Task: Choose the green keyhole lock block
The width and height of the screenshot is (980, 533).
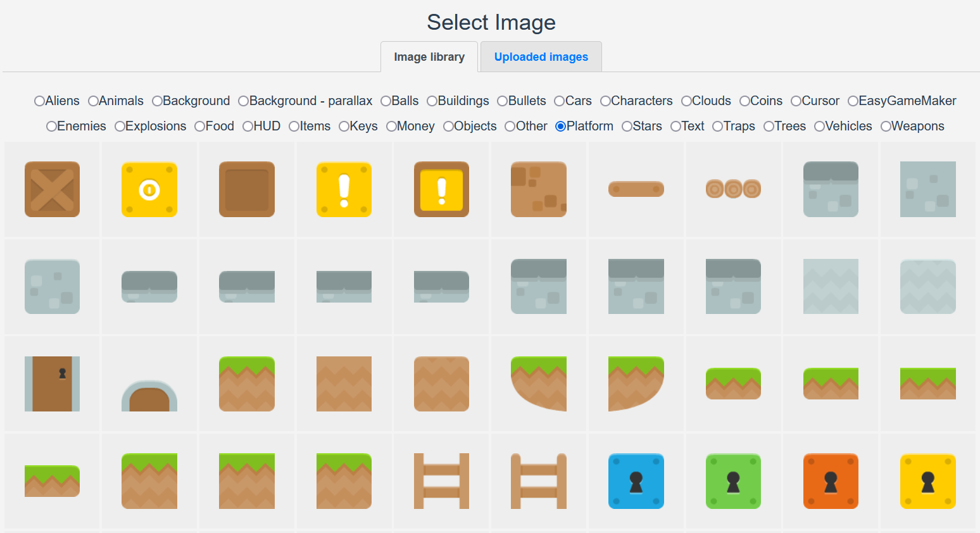Action: [x=733, y=481]
